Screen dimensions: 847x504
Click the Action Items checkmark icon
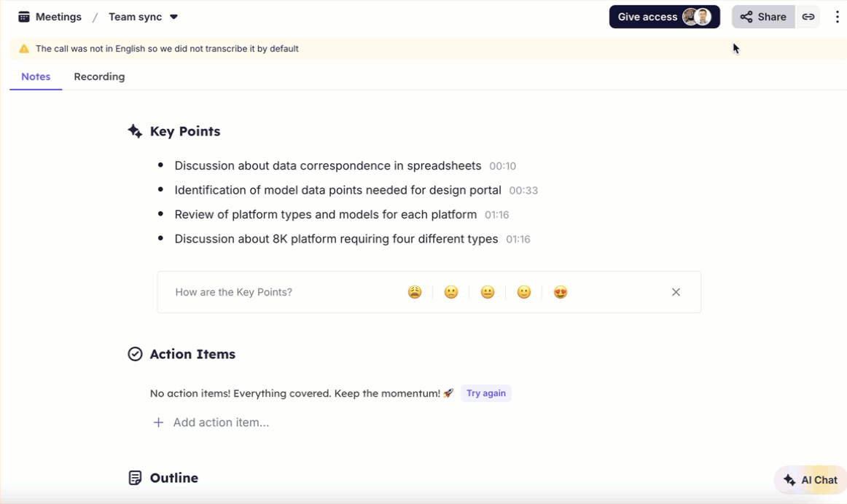point(135,354)
